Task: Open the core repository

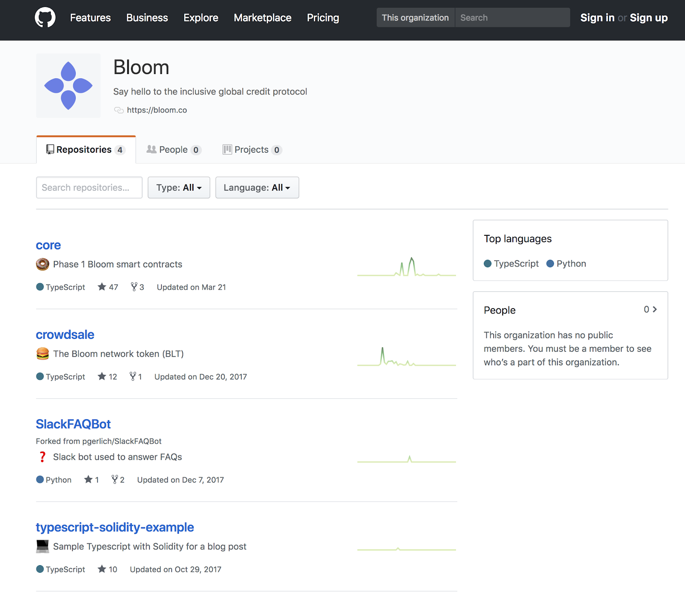Action: click(48, 245)
